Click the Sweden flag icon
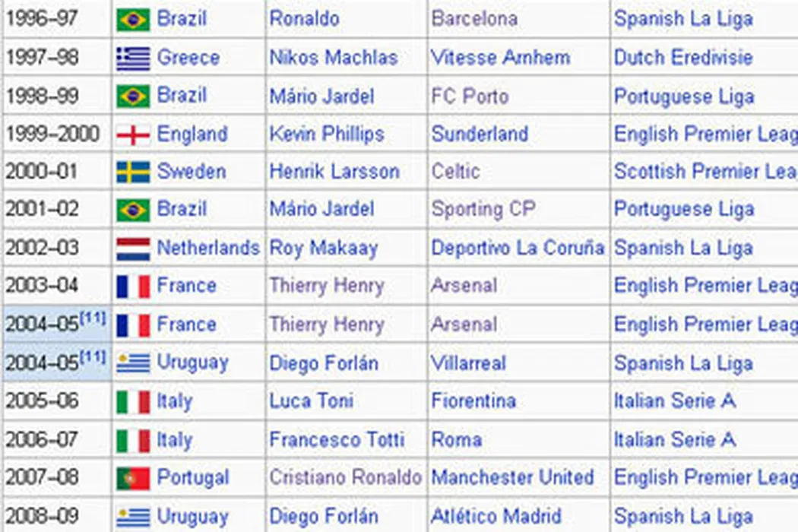The height and width of the screenshot is (532, 798). (x=133, y=173)
